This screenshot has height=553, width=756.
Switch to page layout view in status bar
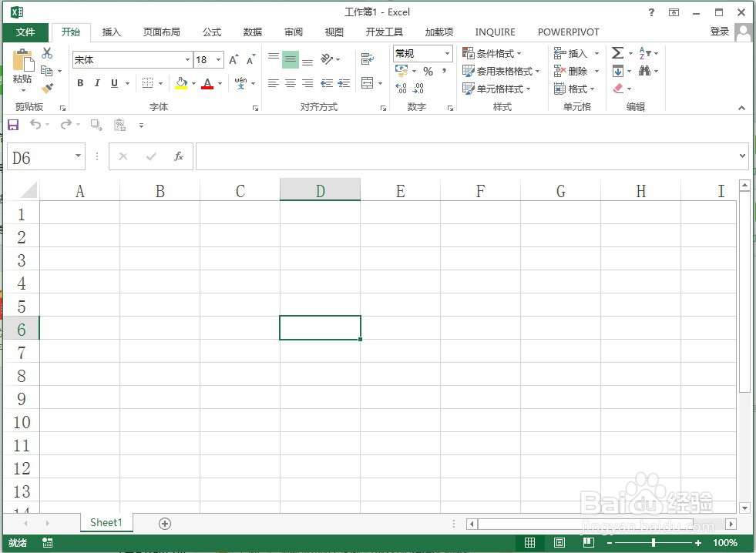tap(559, 542)
